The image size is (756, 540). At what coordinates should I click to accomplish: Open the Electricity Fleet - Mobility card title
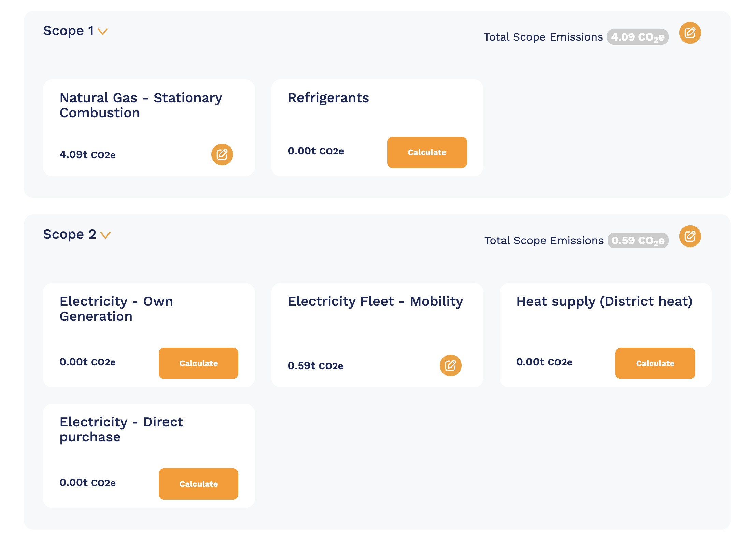click(375, 301)
